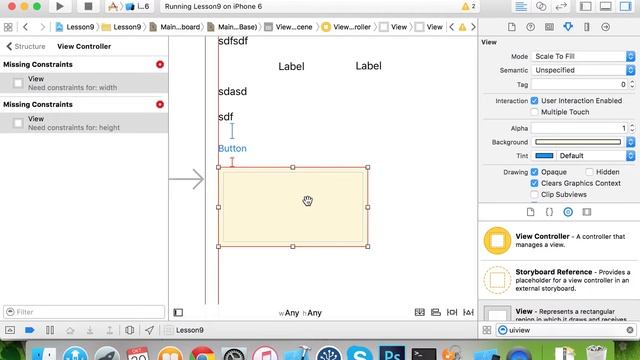This screenshot has height=360, width=640.
Task: Go back to Structure outline
Action: [25, 47]
